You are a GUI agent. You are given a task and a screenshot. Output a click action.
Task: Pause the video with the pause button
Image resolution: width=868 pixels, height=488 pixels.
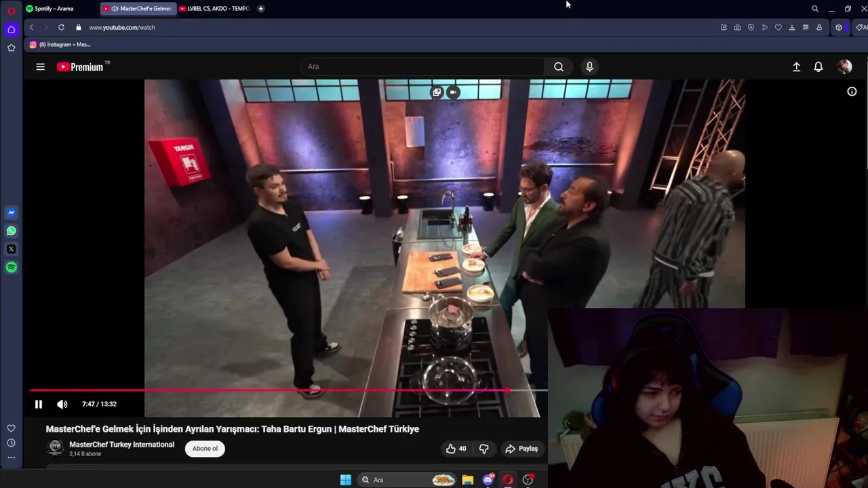tap(39, 404)
